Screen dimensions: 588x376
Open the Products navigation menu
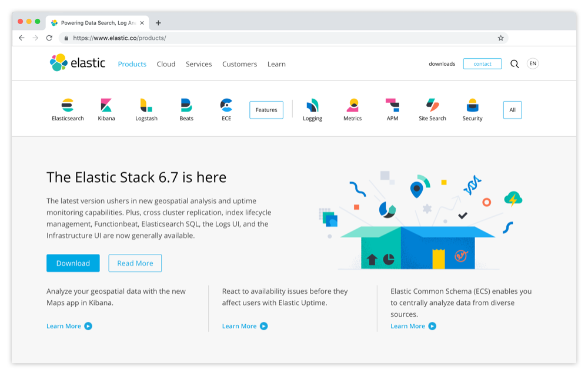tap(132, 64)
